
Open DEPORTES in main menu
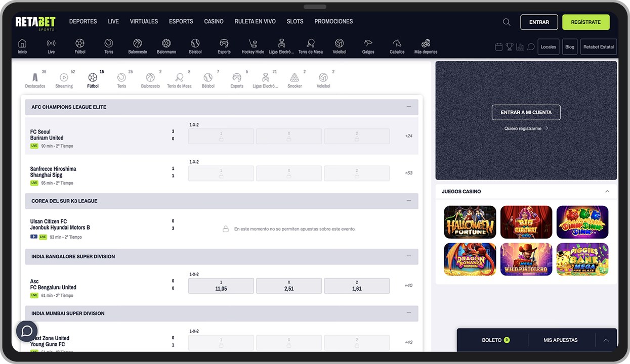click(83, 22)
